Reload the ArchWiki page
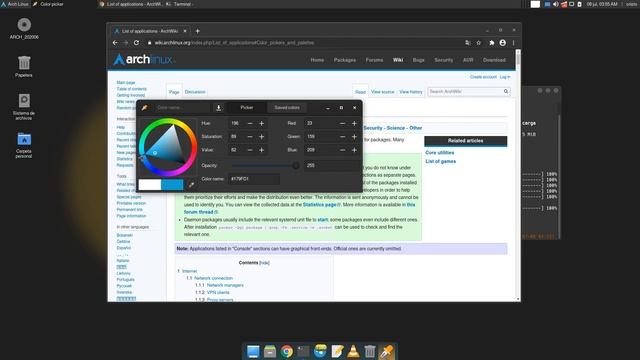 coord(136,43)
